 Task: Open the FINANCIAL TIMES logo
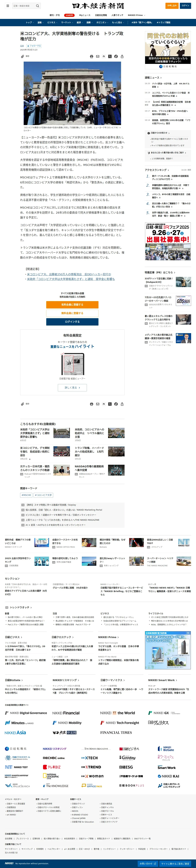(x=116, y=733)
